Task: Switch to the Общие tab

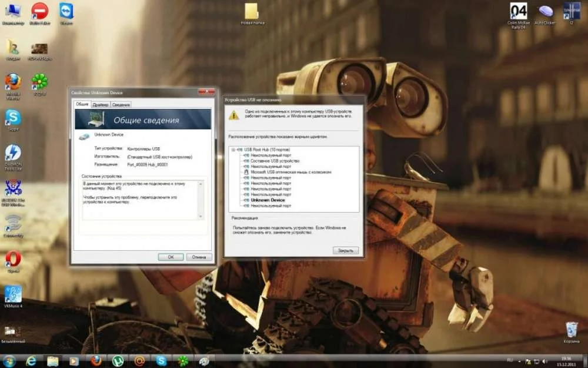Action: 82,104
